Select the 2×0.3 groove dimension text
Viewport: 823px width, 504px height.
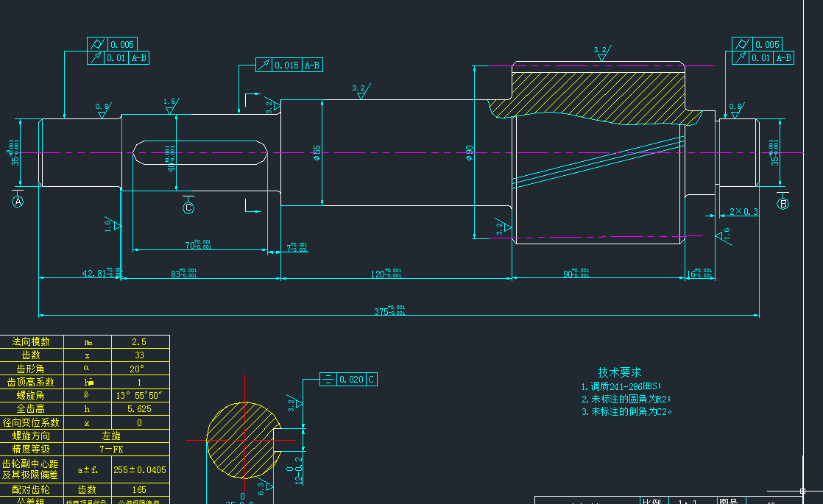[x=743, y=211]
